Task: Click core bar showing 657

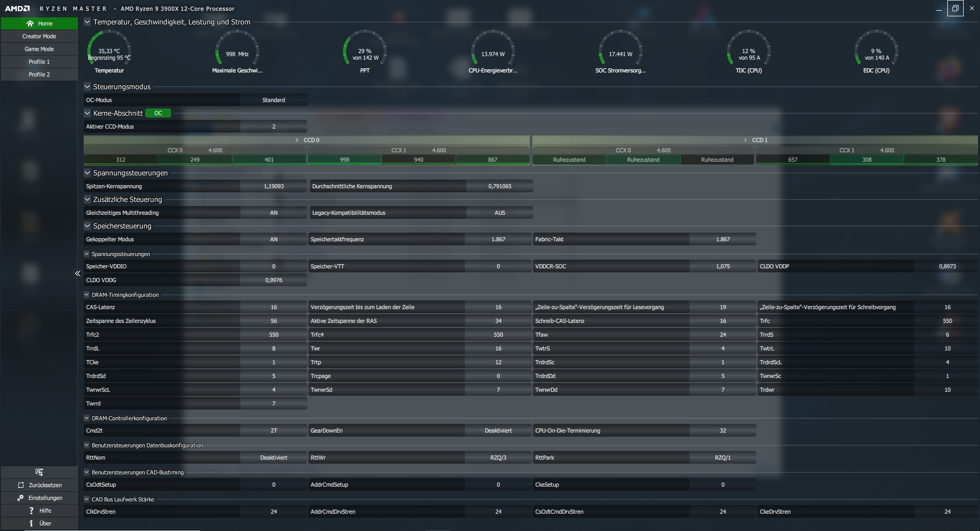Action: tap(793, 160)
